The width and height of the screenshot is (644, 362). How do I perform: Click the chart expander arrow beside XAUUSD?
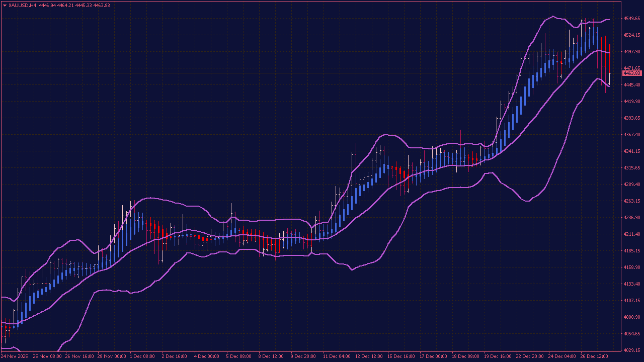pos(6,5)
